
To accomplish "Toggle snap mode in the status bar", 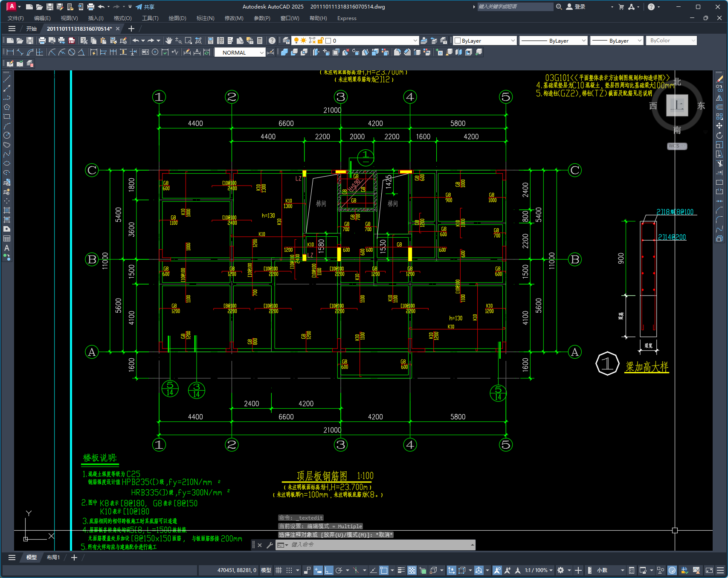I will tap(289, 570).
